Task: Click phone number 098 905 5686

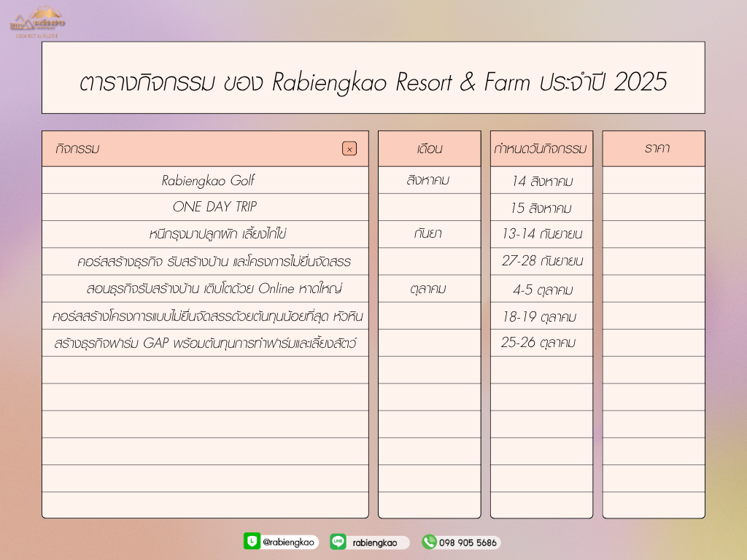Action: coord(468,542)
